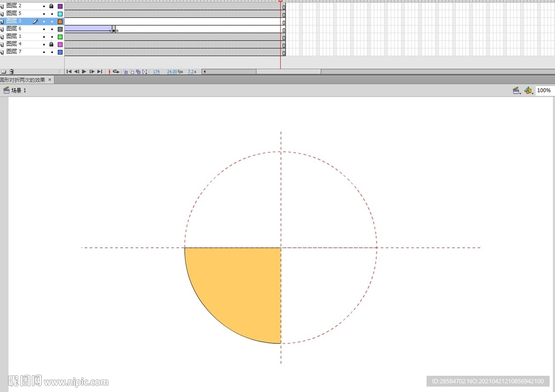The image size is (555, 392).
Task: Switch to the 圆形对折两次的效果 document tab
Action: coord(23,80)
